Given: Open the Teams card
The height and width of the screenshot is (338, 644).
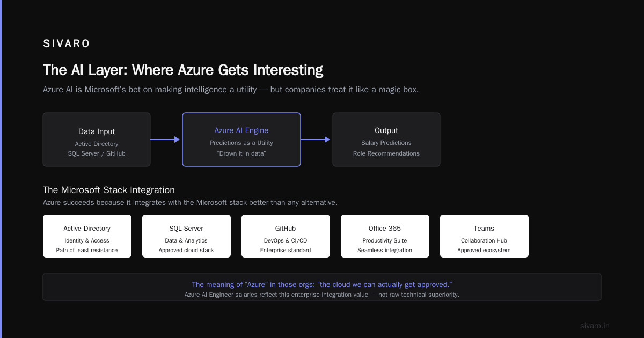Looking at the screenshot, I should click(484, 236).
